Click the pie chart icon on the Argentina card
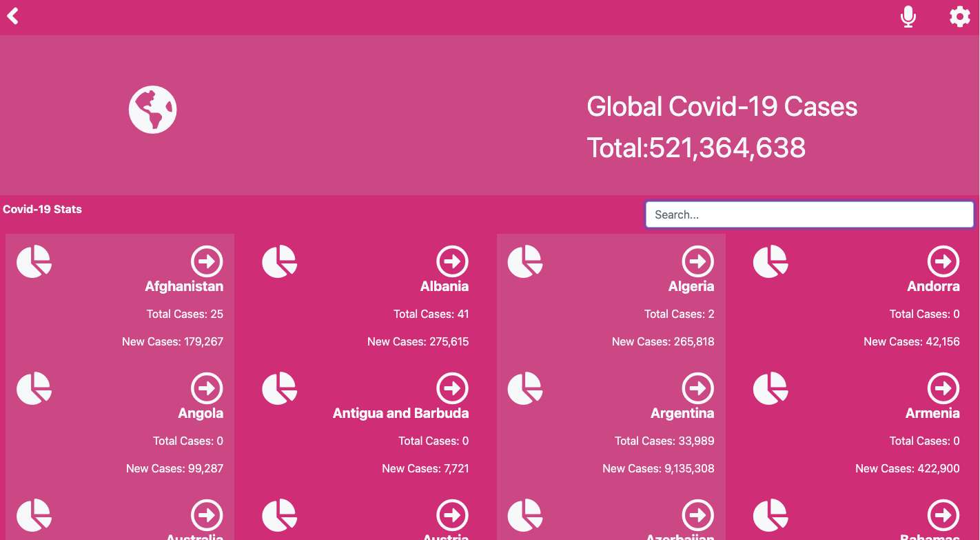This screenshot has height=540, width=980. pos(525,388)
